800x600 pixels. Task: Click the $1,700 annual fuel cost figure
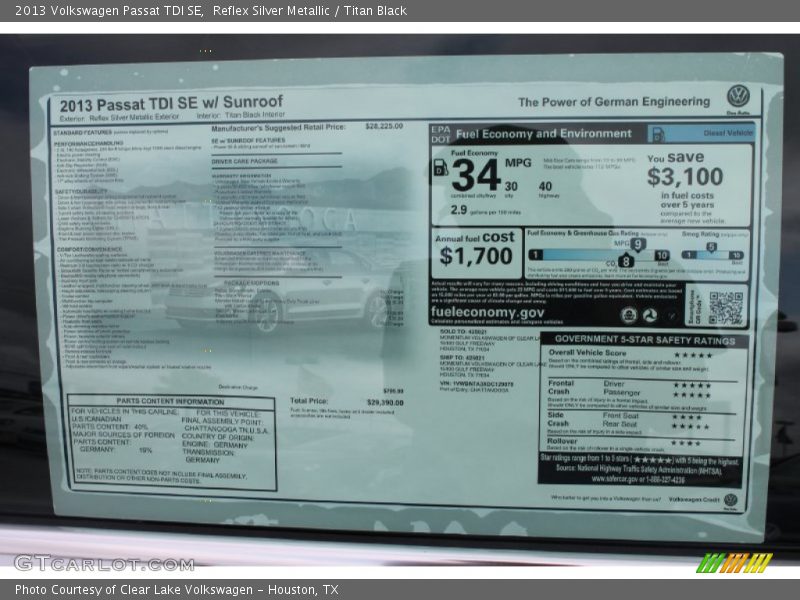click(x=475, y=256)
